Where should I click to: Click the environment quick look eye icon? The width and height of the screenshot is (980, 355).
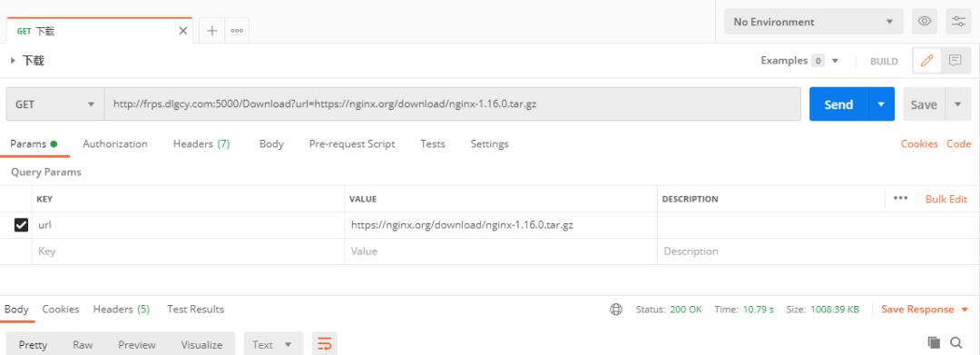[925, 21]
